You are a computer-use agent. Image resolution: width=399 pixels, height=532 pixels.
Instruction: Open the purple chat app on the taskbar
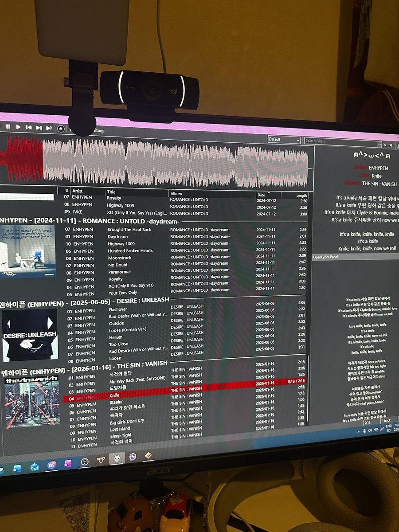click(x=133, y=457)
